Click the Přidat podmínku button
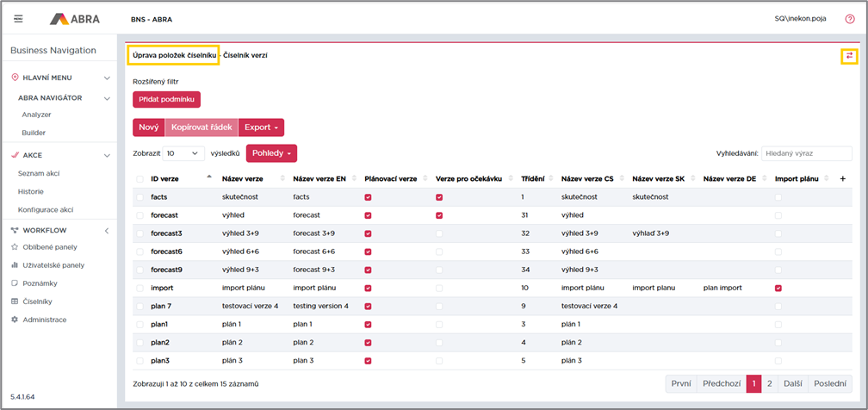Viewport: 868px width, 410px height. click(x=167, y=99)
